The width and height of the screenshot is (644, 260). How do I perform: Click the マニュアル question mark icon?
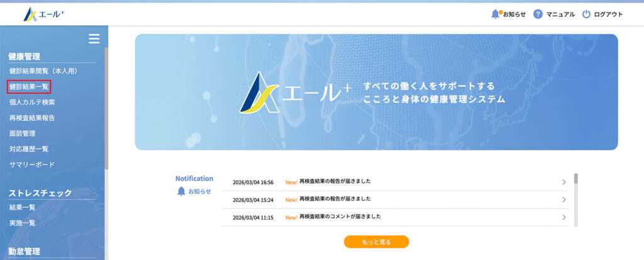(x=538, y=14)
